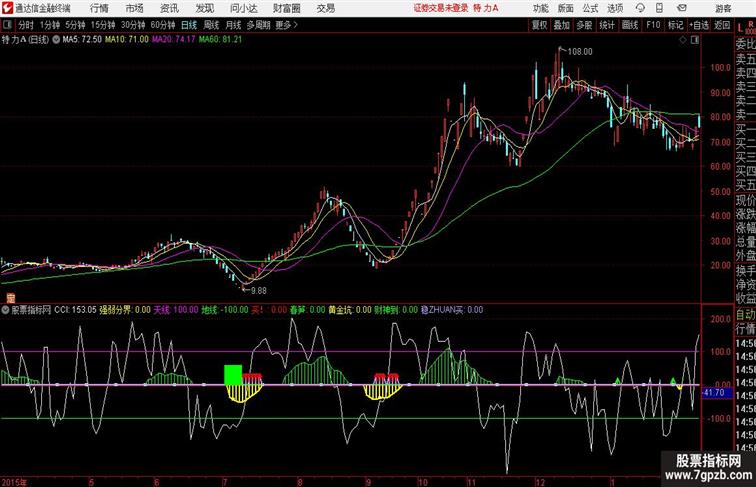Image resolution: width=756 pixels, height=487 pixels.
Task: Click the MA10: 71.00 label
Action: (127, 40)
